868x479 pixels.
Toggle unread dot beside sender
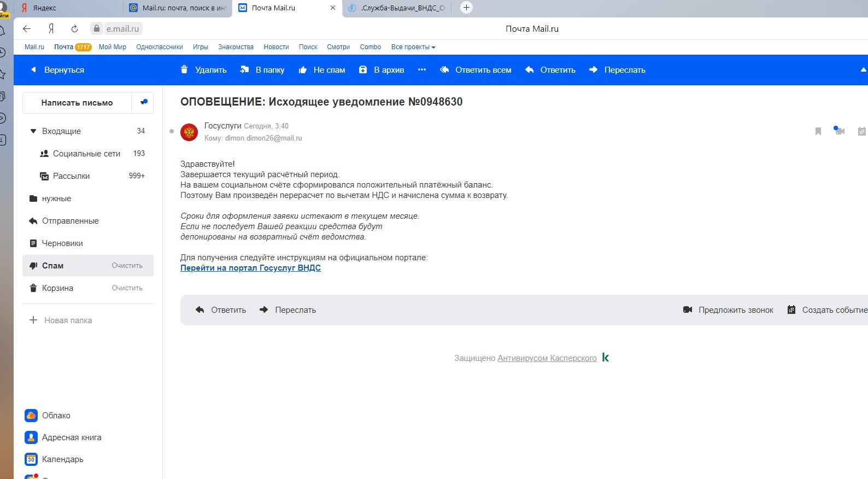[172, 131]
